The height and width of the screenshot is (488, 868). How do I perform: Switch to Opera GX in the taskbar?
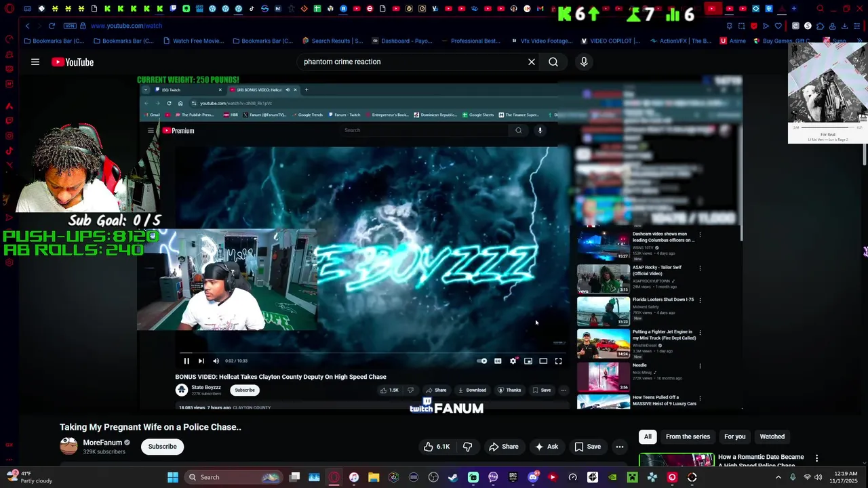point(334,477)
